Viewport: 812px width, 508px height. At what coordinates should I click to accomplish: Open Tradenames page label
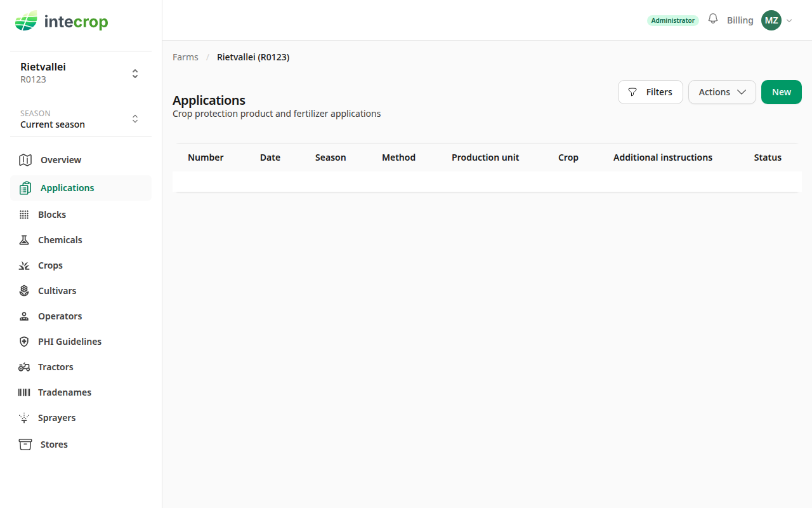tap(65, 392)
